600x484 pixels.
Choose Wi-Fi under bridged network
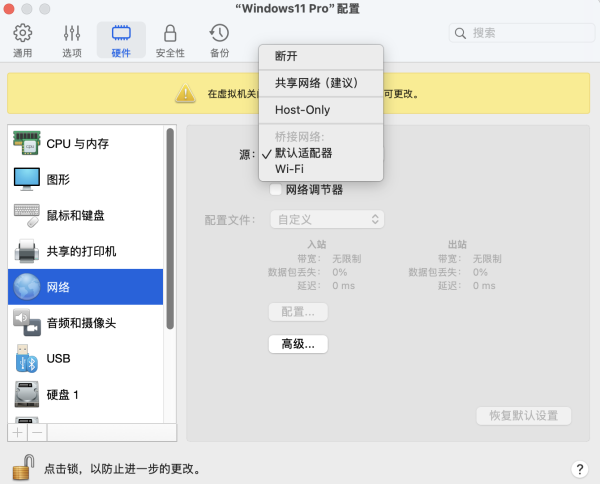291,169
